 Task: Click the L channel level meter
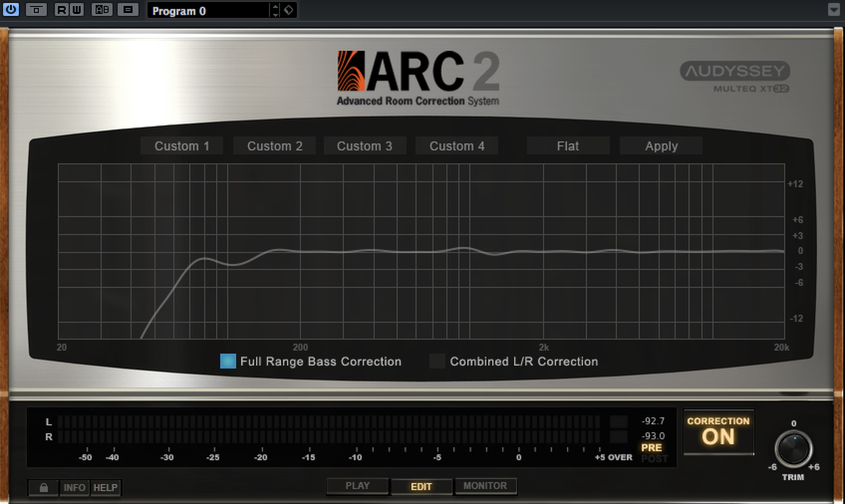click(329, 421)
